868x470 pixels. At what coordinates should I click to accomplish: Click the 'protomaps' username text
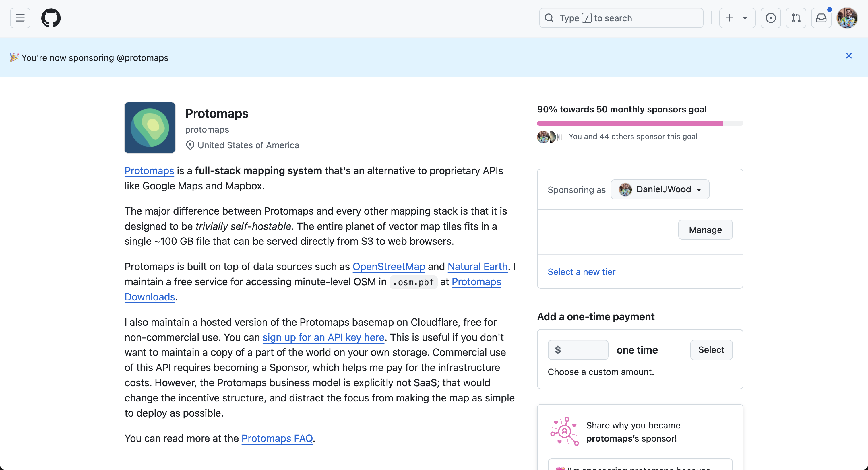pyautogui.click(x=207, y=129)
